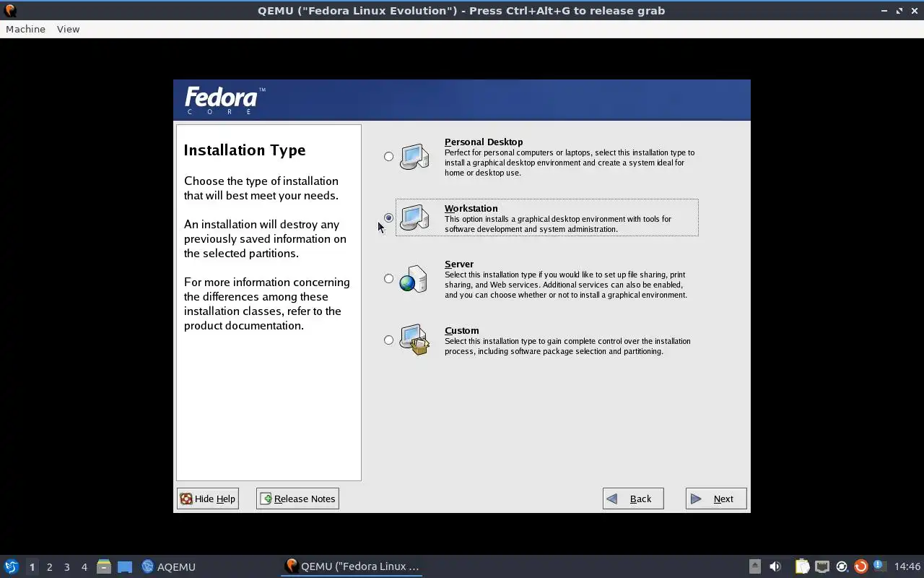Select the QEMU Fedora Linux taskbar entry
Screen dimensions: 924x578
tap(352, 566)
